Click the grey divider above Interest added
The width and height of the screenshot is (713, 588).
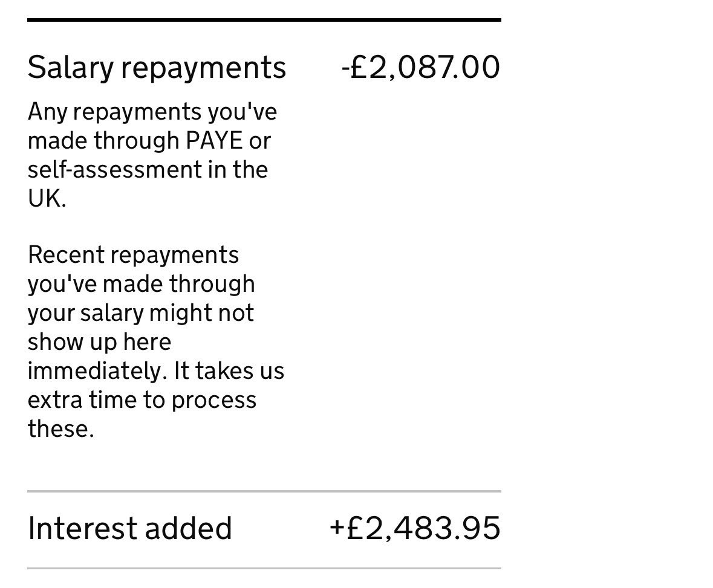264,491
